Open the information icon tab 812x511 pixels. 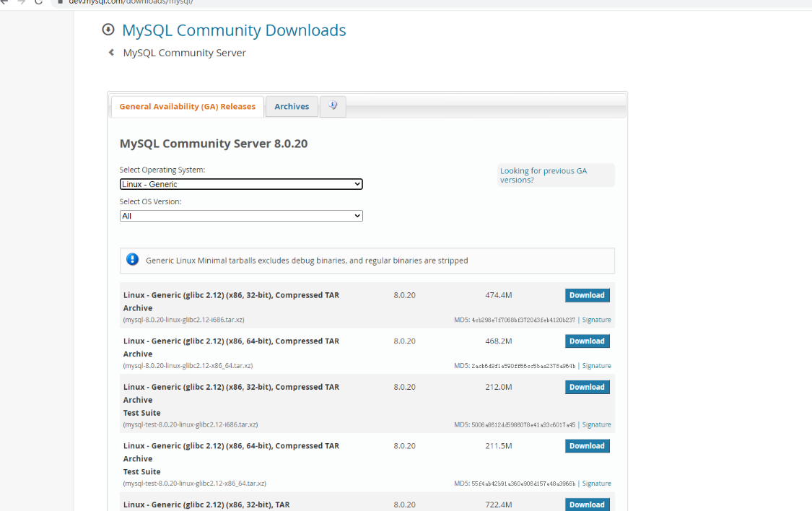point(333,106)
